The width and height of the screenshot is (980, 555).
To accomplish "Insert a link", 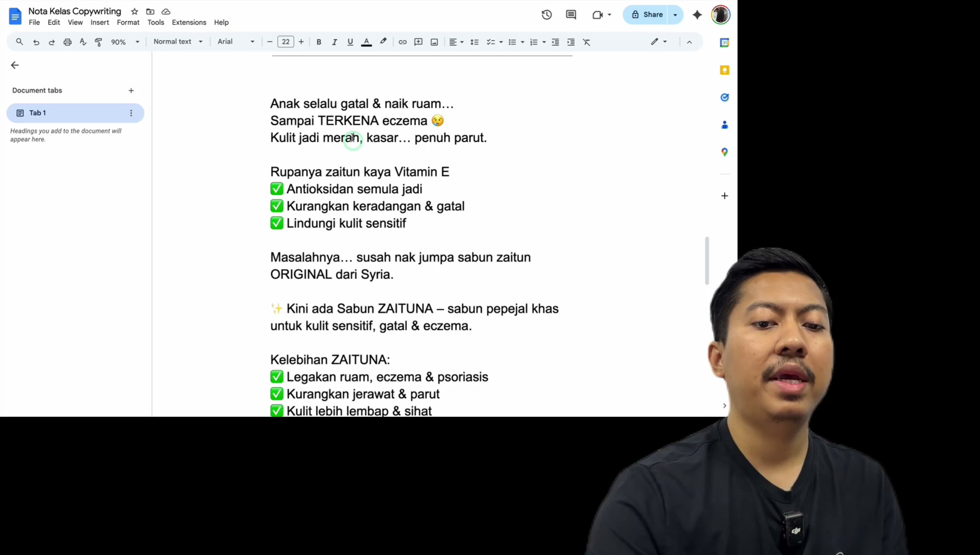I will (403, 42).
